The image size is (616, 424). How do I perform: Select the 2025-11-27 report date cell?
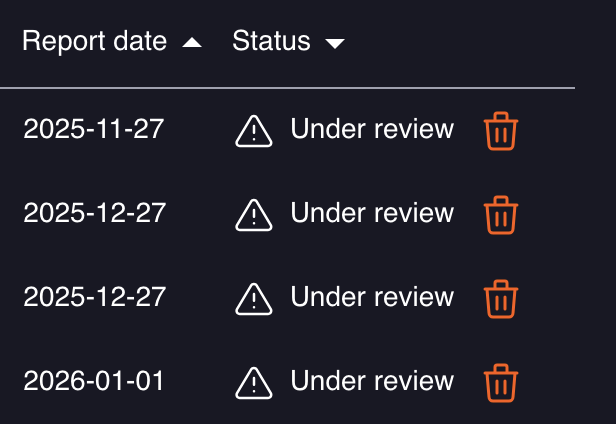(94, 129)
